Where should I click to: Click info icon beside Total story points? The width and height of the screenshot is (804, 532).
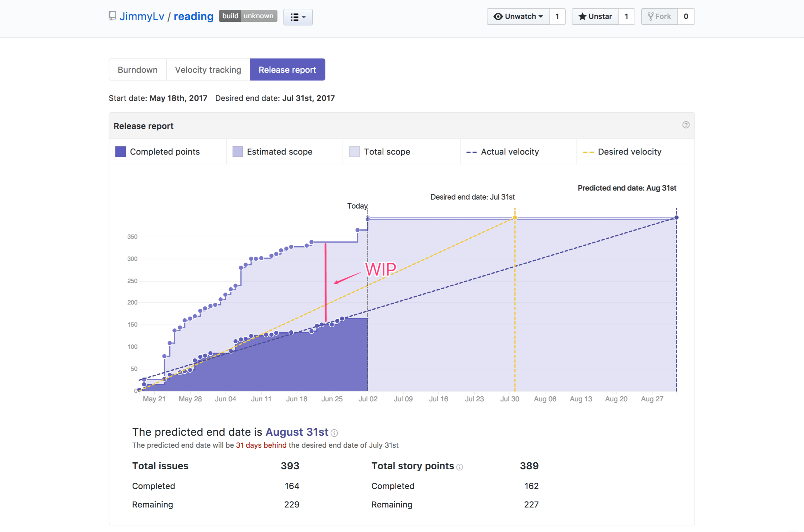click(x=459, y=467)
